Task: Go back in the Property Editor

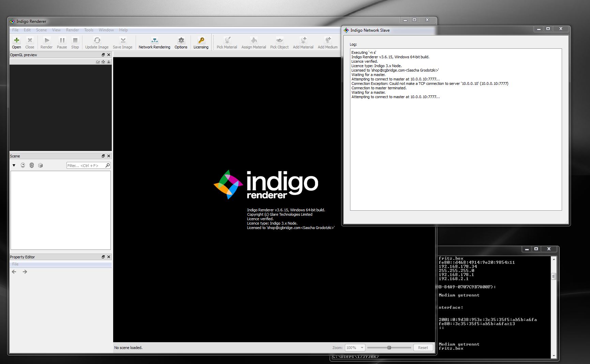Action: pyautogui.click(x=14, y=272)
